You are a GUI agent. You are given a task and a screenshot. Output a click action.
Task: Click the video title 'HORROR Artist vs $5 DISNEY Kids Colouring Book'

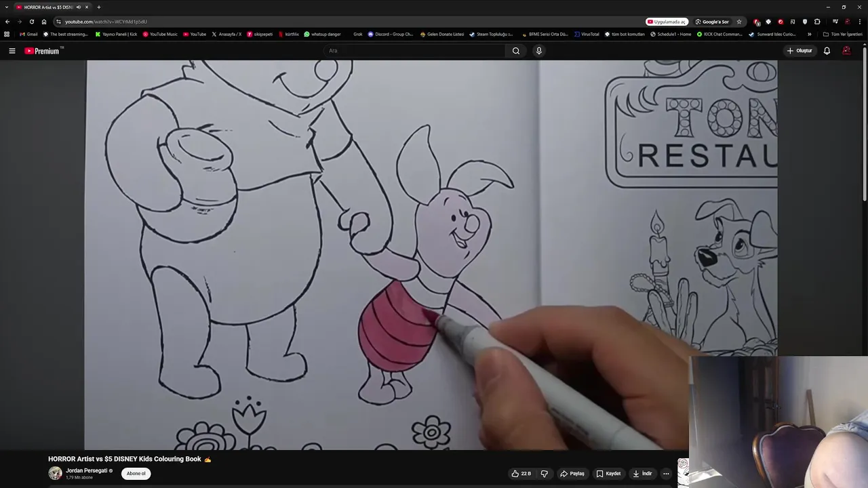pos(124,459)
